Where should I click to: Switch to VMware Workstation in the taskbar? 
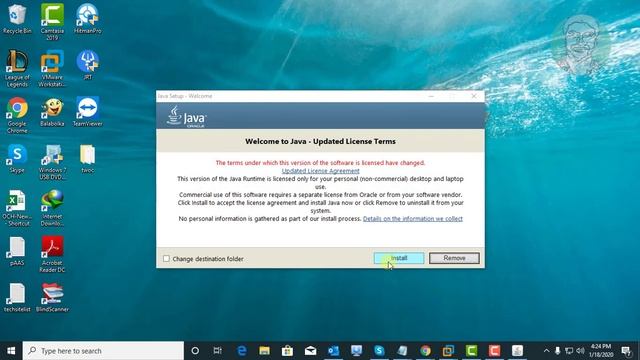pos(448,351)
